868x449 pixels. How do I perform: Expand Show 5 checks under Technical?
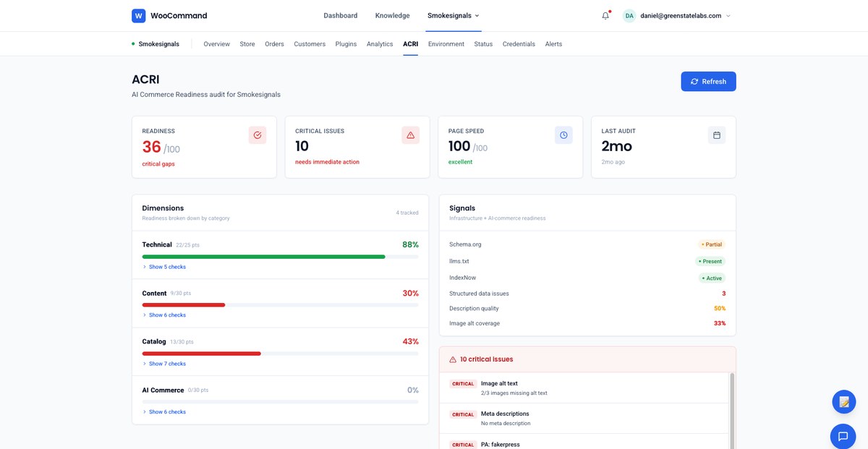[x=164, y=267]
